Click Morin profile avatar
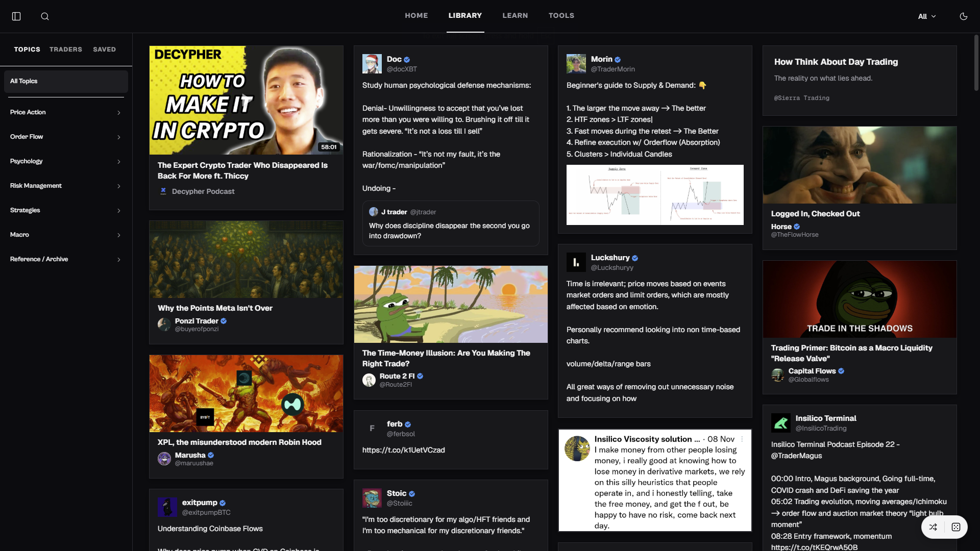 tap(576, 64)
